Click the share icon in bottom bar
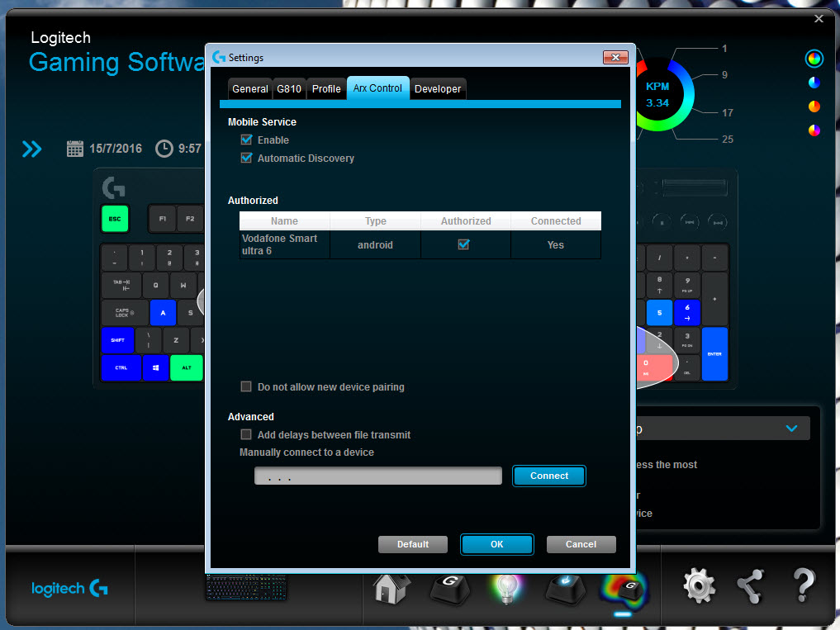This screenshot has height=630, width=840. pyautogui.click(x=751, y=586)
